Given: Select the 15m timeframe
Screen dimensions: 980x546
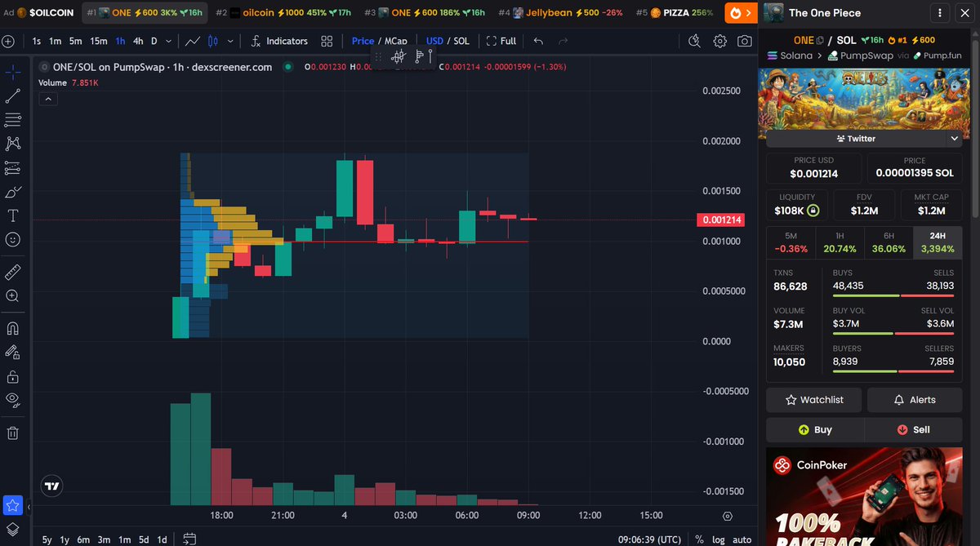Looking at the screenshot, I should tap(99, 41).
